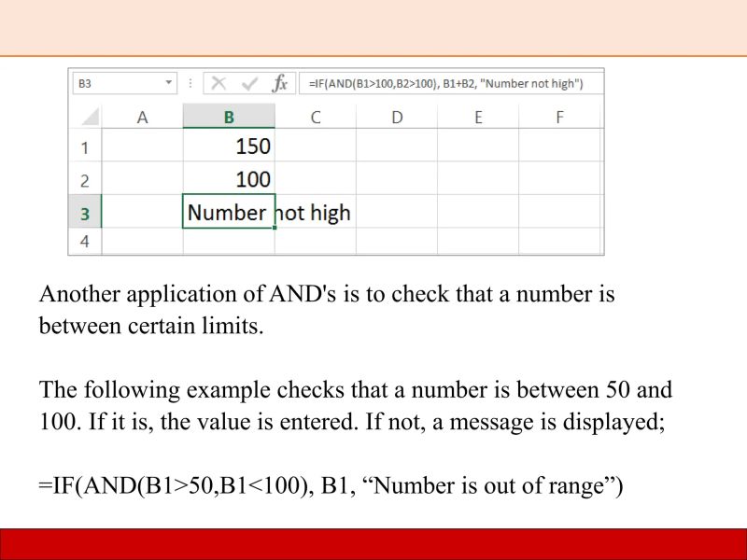747x560 pixels.
Task: Open the Name Box dropdown arrow
Action: [168, 82]
